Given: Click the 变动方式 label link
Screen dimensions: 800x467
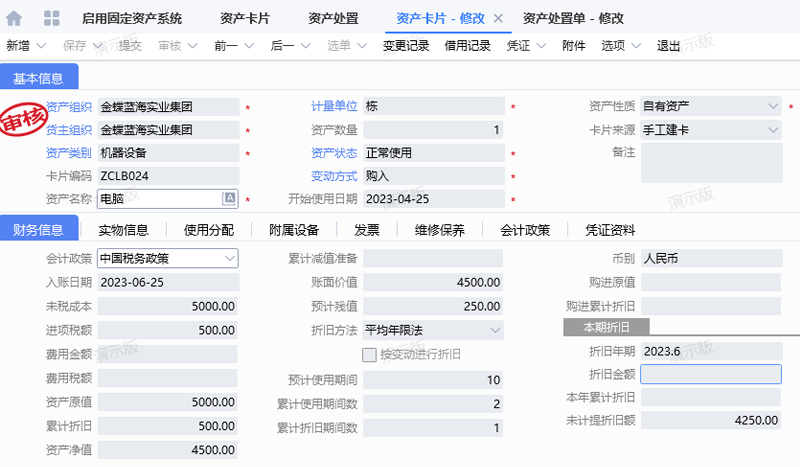Looking at the screenshot, I should pyautogui.click(x=334, y=176).
